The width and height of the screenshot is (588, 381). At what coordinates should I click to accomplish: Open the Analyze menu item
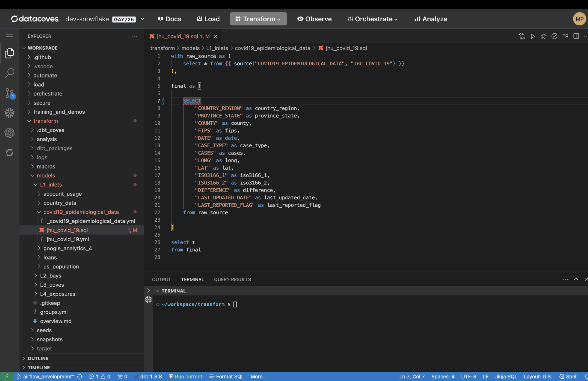click(x=431, y=19)
